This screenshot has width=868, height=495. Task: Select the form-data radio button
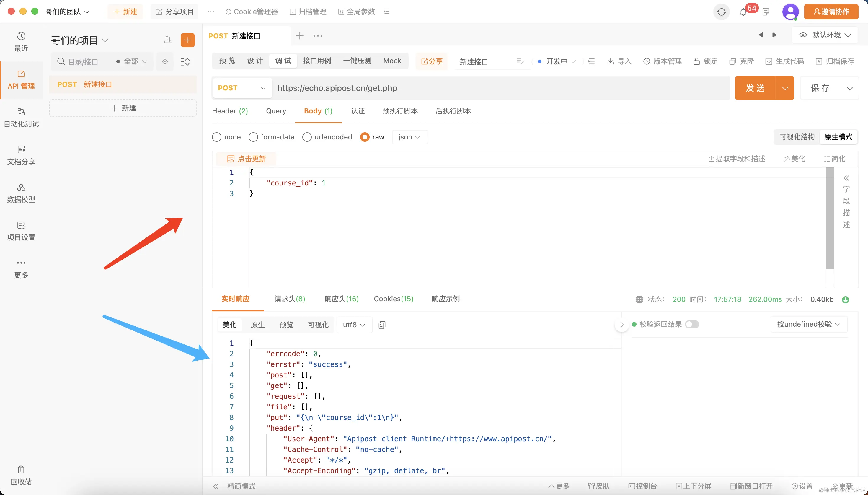(253, 137)
